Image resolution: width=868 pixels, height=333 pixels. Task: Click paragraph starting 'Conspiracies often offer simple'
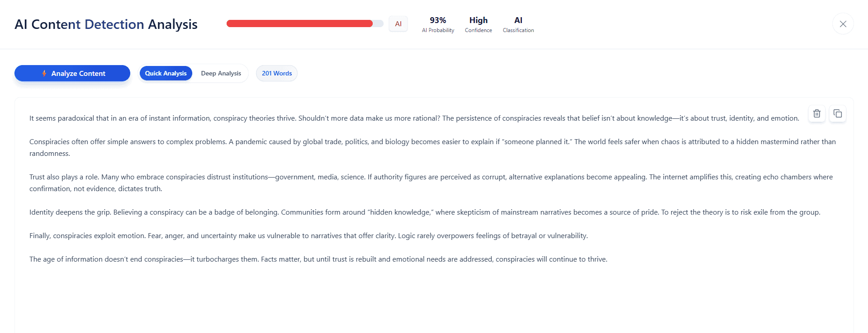click(433, 147)
